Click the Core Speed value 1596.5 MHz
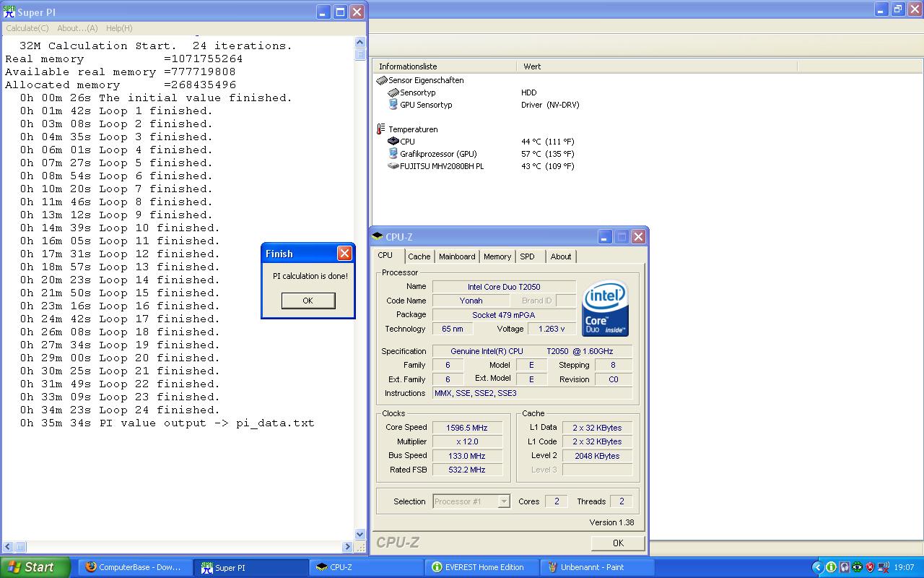The height and width of the screenshot is (578, 924). click(x=467, y=428)
